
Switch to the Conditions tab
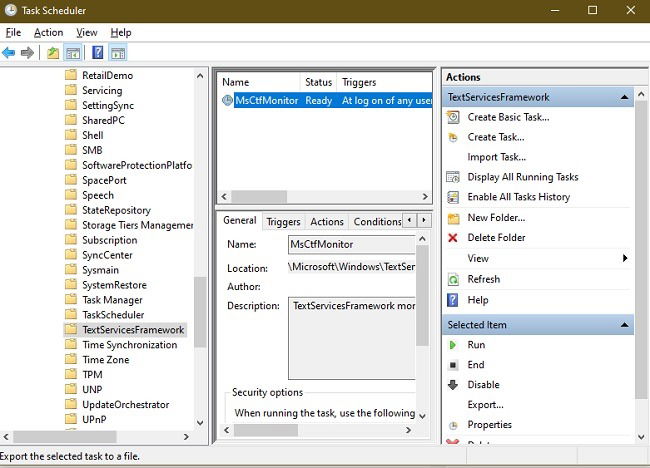[x=376, y=222]
